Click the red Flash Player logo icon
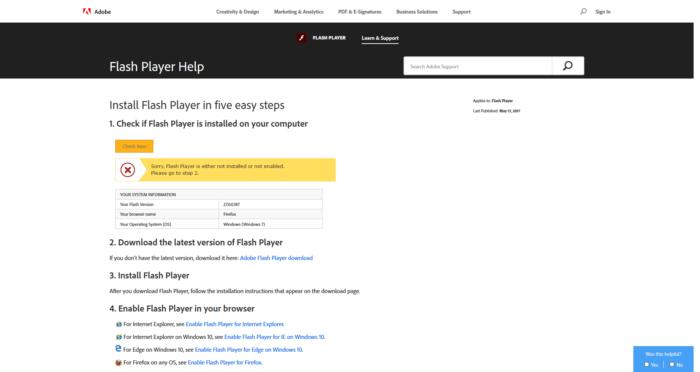700x372 pixels. click(x=301, y=38)
